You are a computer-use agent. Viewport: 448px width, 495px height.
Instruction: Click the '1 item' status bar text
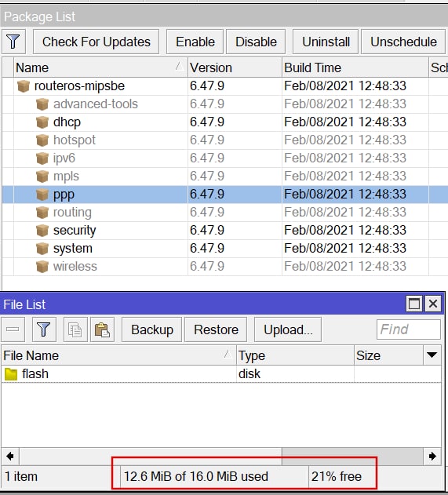[21, 476]
